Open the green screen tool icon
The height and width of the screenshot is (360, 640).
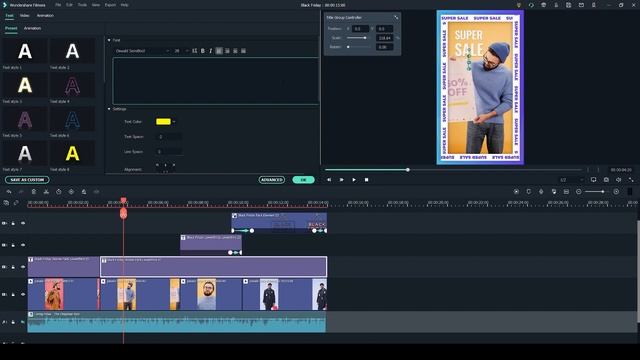point(84,192)
